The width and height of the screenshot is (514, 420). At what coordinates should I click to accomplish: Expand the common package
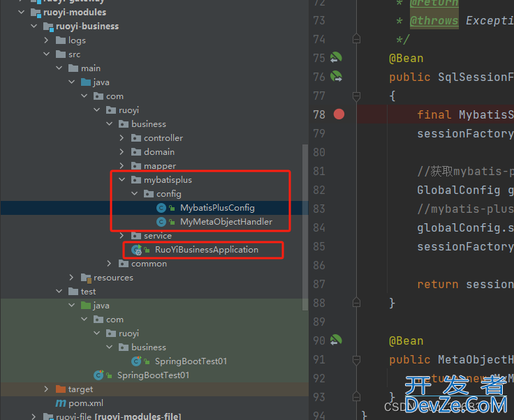pos(110,264)
